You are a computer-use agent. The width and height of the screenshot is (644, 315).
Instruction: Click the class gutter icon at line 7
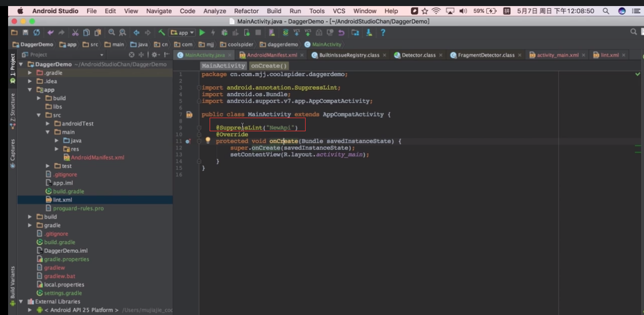[189, 115]
